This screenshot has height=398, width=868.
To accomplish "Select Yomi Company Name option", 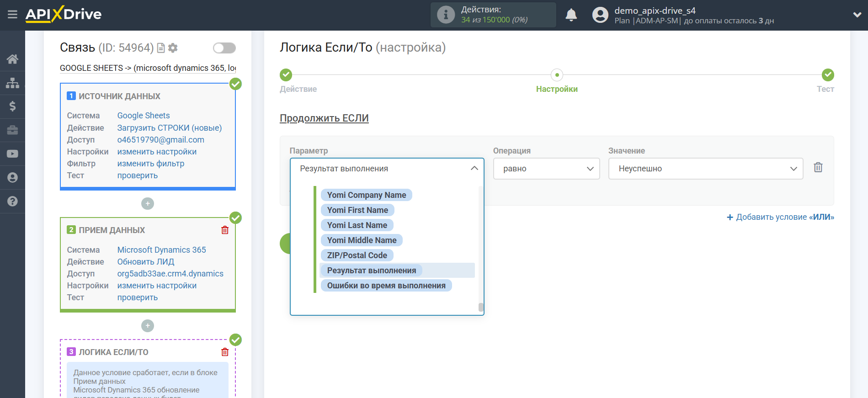I will pyautogui.click(x=367, y=195).
